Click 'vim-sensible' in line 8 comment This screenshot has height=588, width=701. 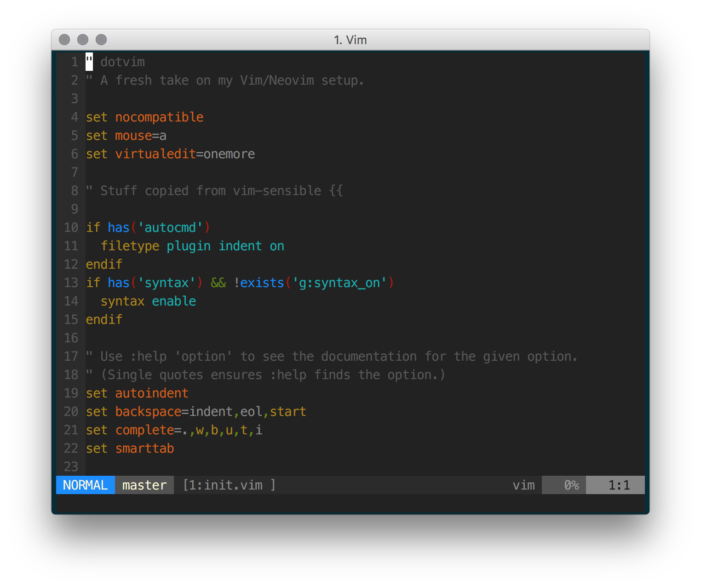pos(277,190)
